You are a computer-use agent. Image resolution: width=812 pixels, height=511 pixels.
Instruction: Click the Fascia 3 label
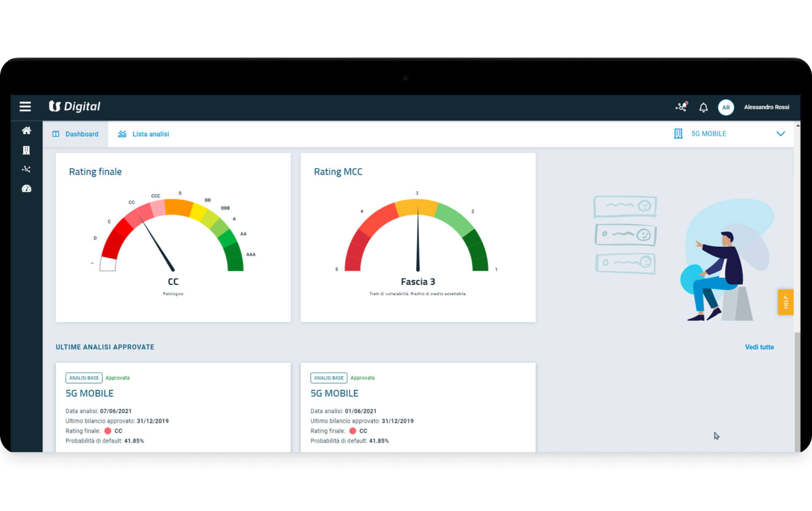[418, 282]
